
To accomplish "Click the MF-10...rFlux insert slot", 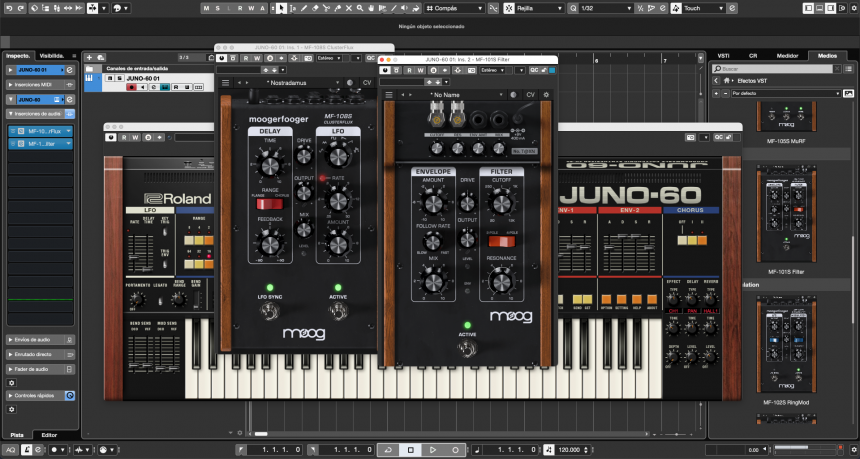I will click(41, 131).
